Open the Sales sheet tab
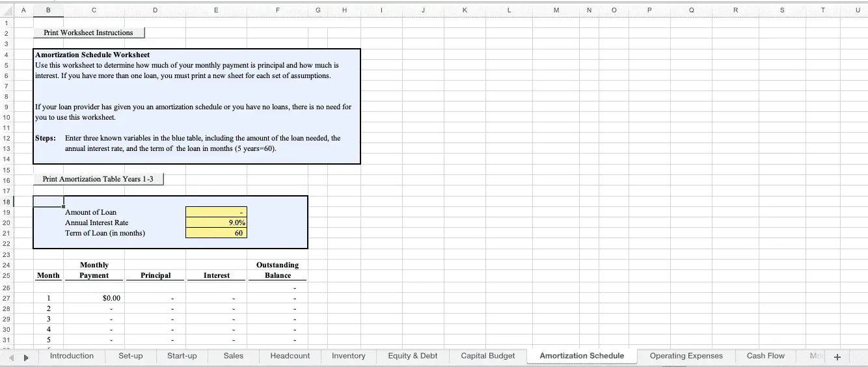This screenshot has height=367, width=868. click(233, 356)
